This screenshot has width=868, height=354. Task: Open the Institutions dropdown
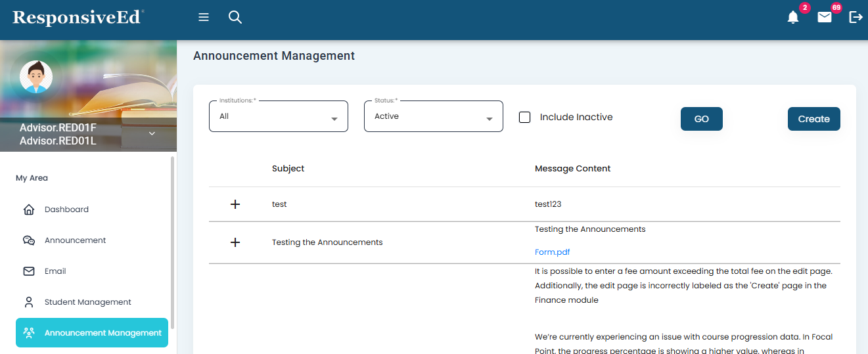point(278,116)
